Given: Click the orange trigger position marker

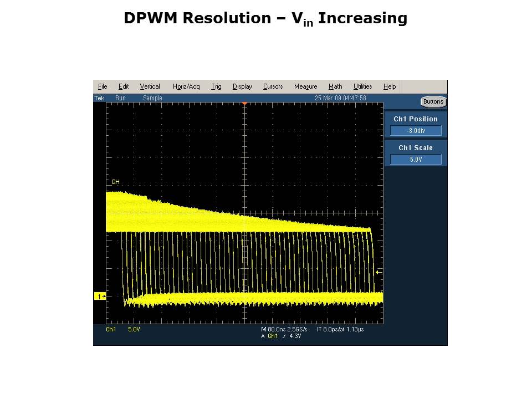Looking at the screenshot, I should pyautogui.click(x=244, y=104).
